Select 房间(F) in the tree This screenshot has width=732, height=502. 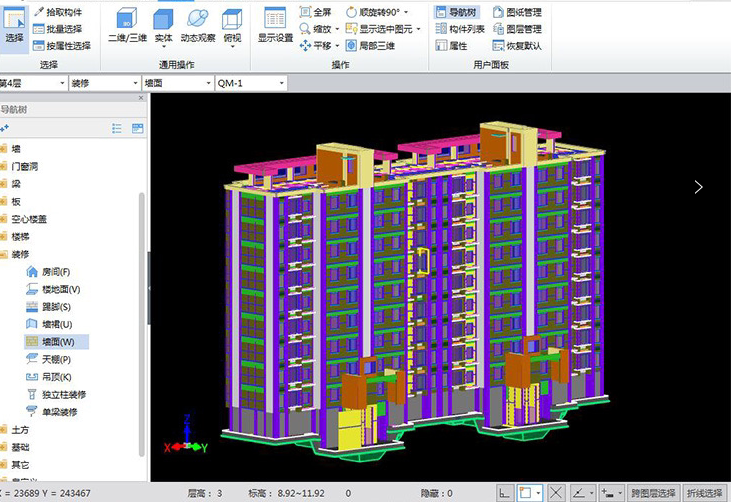click(x=48, y=272)
